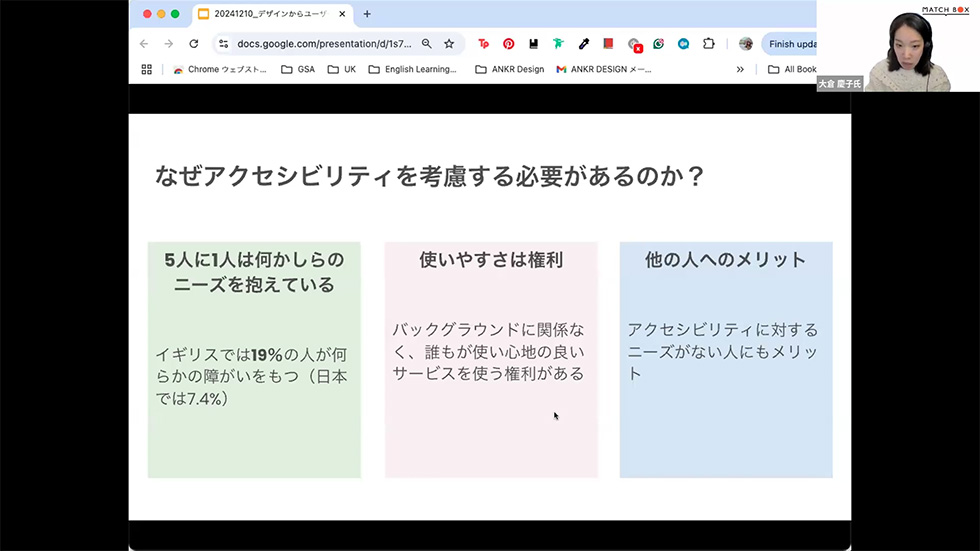Open ANKR DESIGN Gmail bookmark

(604, 69)
